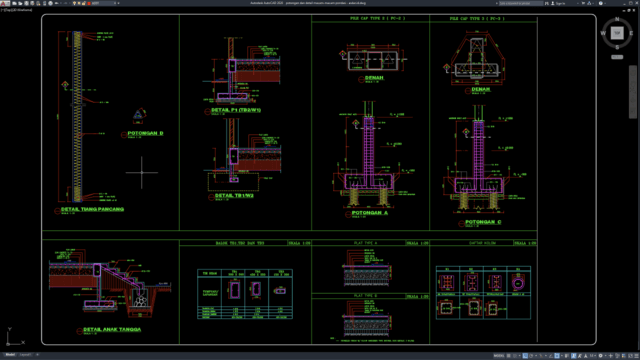
Task: Click the N compass letter on ViewCube
Action: [617, 19]
